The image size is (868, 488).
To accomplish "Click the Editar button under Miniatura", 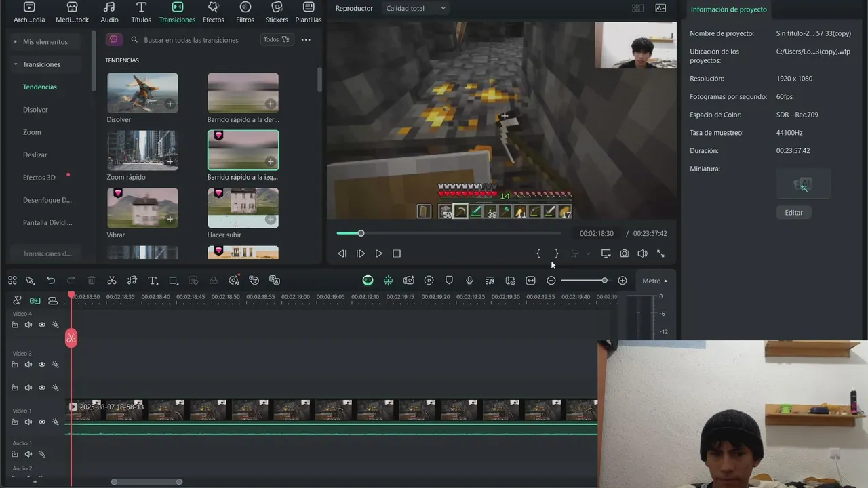I will 793,213.
